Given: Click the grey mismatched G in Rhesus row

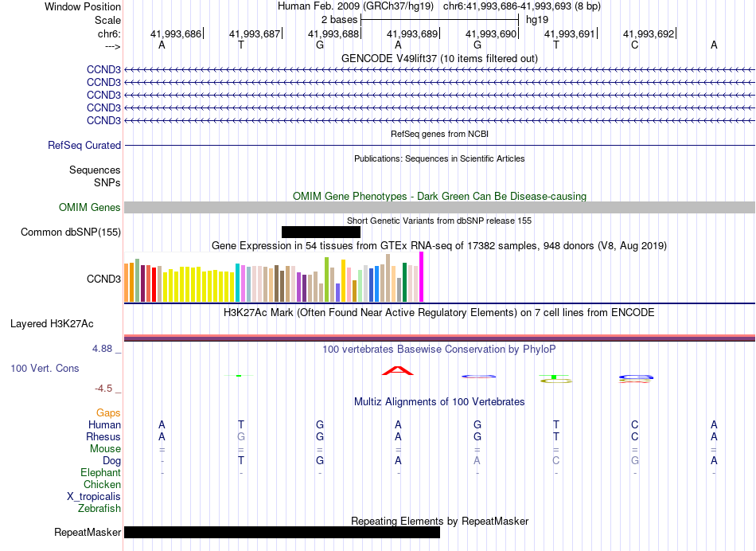Looking at the screenshot, I should click(241, 436).
